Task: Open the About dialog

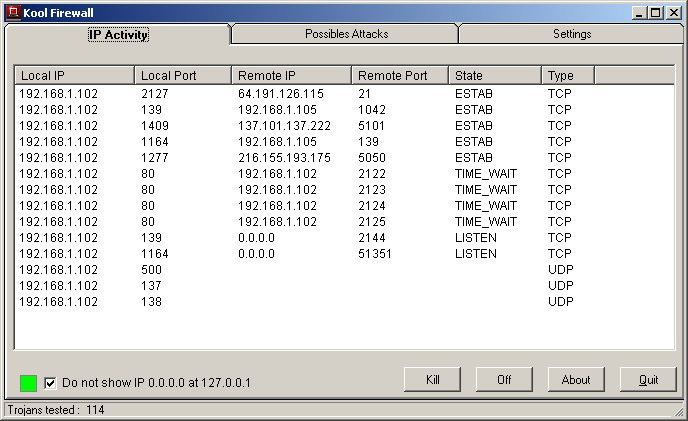Action: pyautogui.click(x=576, y=380)
